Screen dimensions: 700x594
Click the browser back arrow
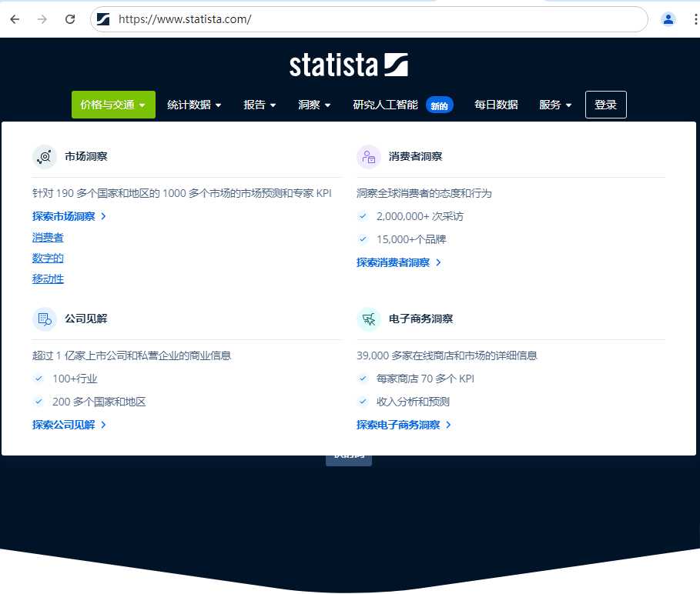tap(15, 19)
